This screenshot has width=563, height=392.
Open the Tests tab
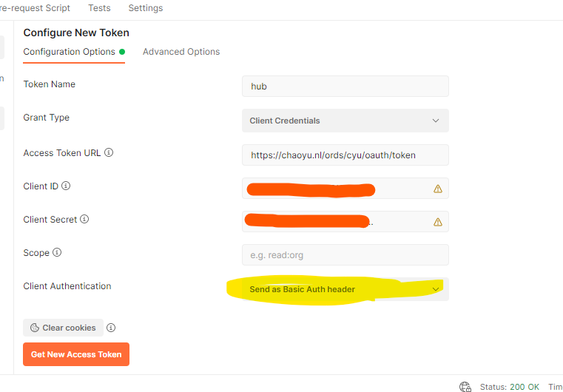[99, 8]
